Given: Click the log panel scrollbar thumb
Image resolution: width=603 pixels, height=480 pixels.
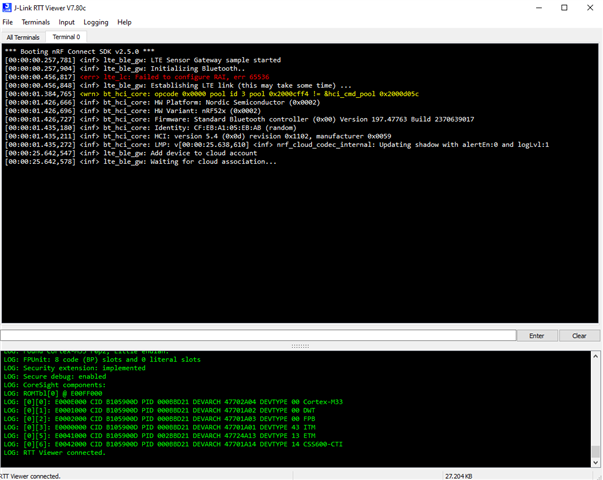Looking at the screenshot, I should point(595,452).
